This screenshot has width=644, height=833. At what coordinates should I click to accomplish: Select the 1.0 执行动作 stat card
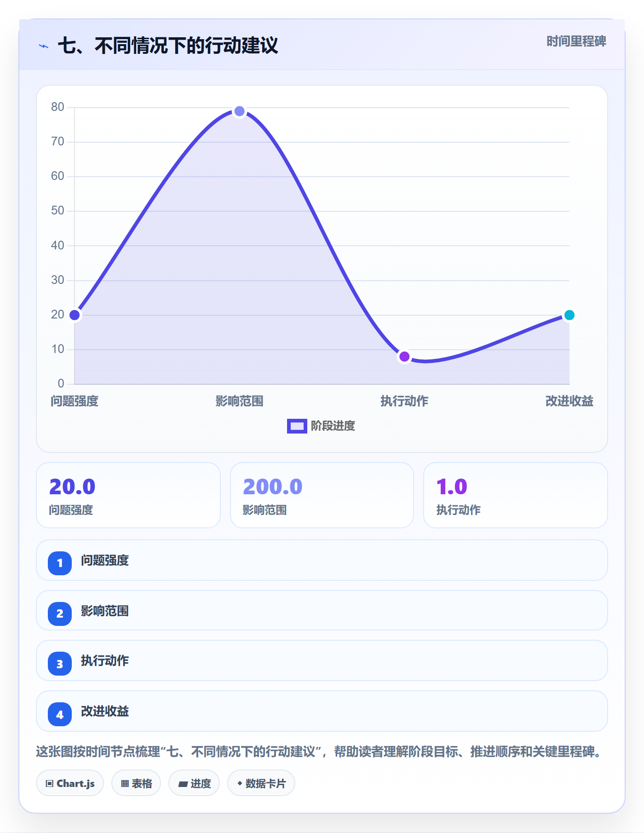click(516, 495)
